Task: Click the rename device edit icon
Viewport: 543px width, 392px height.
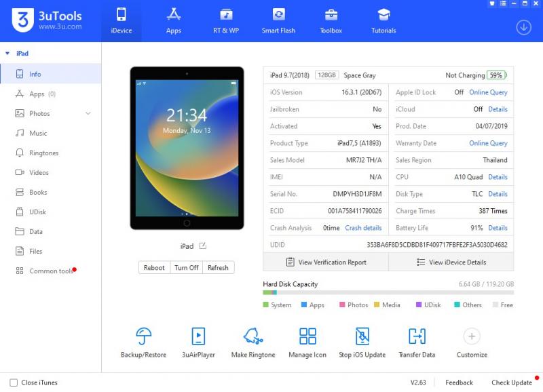Action: tap(203, 246)
